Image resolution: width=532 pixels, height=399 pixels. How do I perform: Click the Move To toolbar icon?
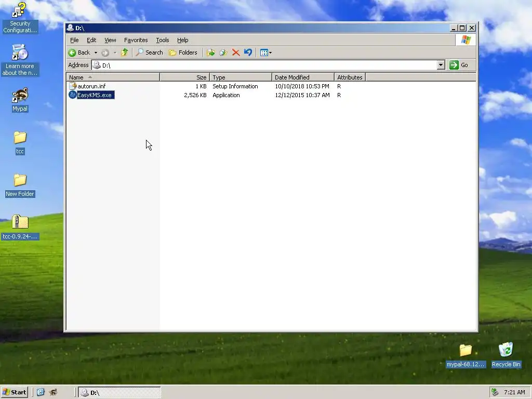click(211, 52)
